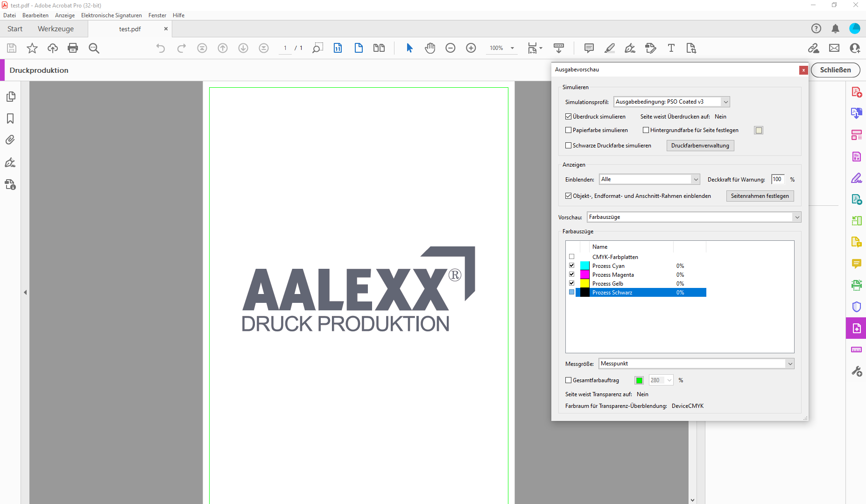Image resolution: width=866 pixels, height=504 pixels.
Task: Open the Vorschau dropdown showing Farbauszüge
Action: 796,217
